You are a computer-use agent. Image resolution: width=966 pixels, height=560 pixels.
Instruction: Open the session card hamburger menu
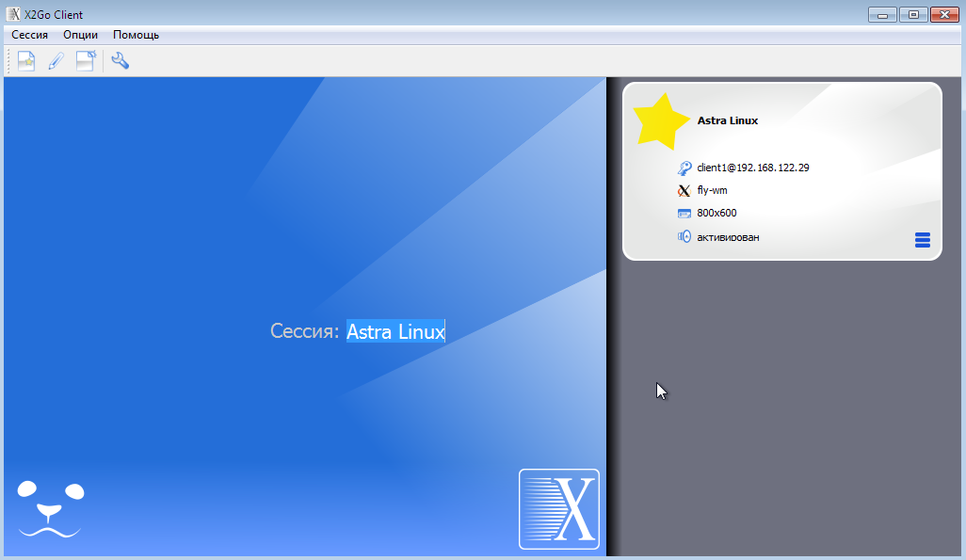[922, 240]
